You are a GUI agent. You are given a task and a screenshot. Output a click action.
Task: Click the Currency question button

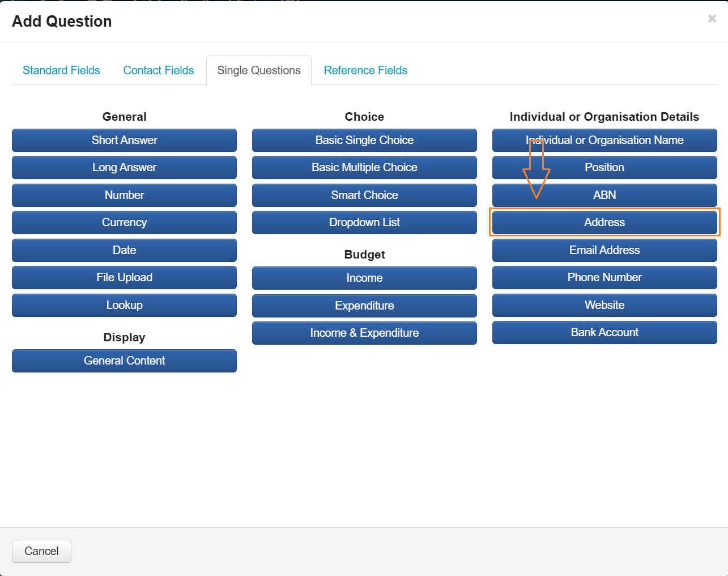click(x=124, y=223)
